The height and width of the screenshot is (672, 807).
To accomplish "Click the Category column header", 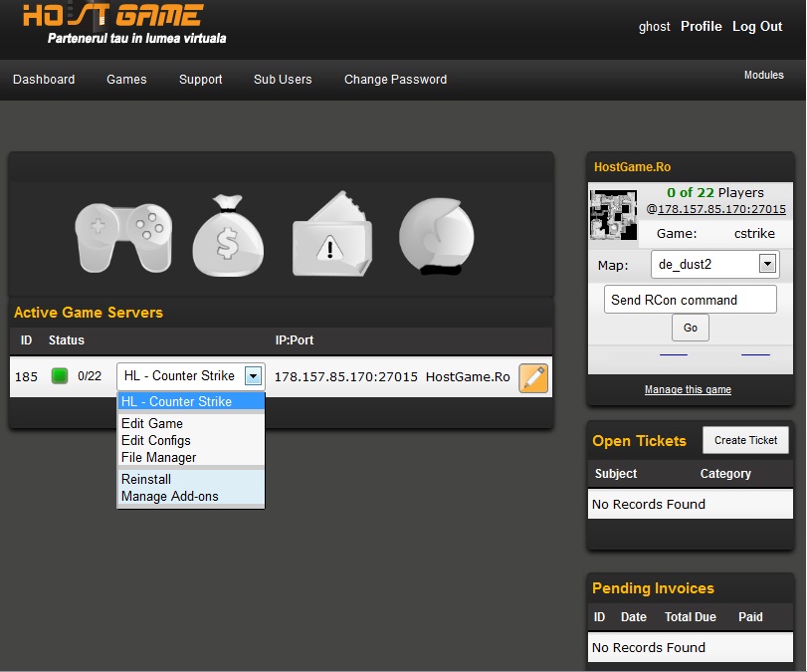I will tap(725, 474).
